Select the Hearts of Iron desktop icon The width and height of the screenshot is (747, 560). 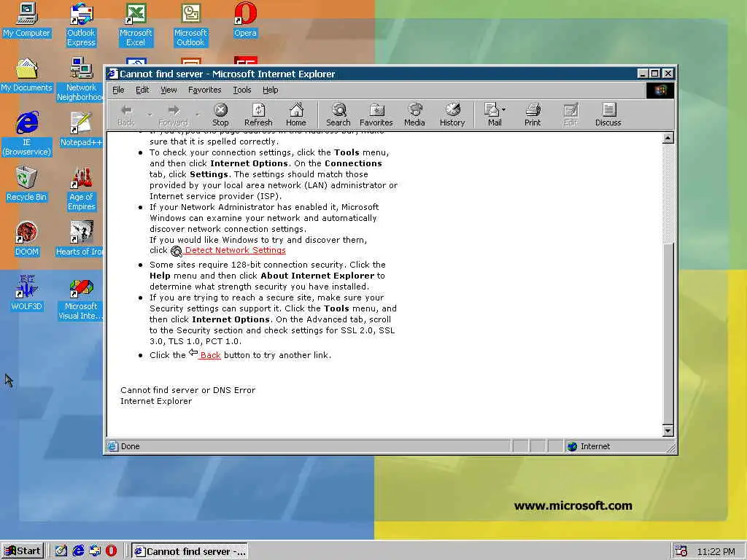point(80,239)
